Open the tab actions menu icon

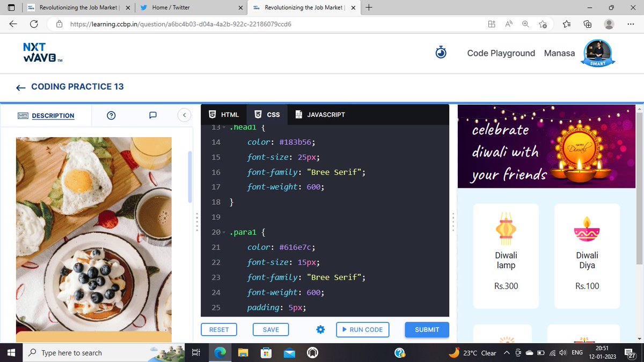11,8
